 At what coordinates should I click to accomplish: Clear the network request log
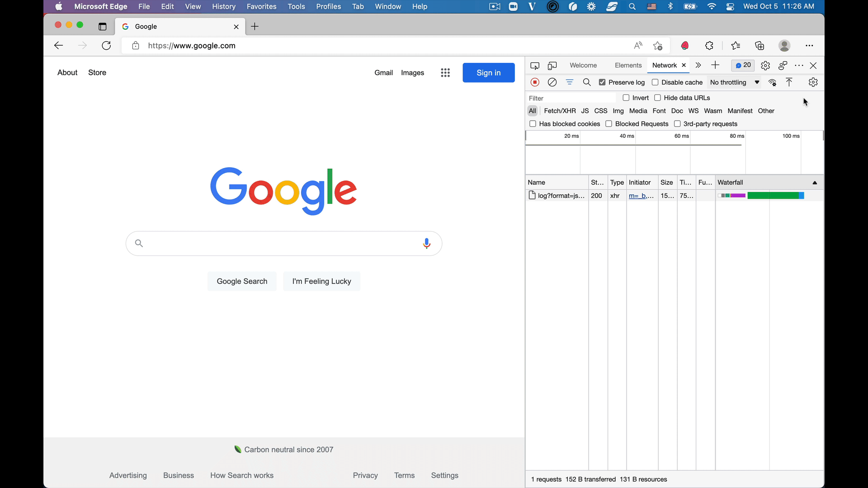(552, 82)
